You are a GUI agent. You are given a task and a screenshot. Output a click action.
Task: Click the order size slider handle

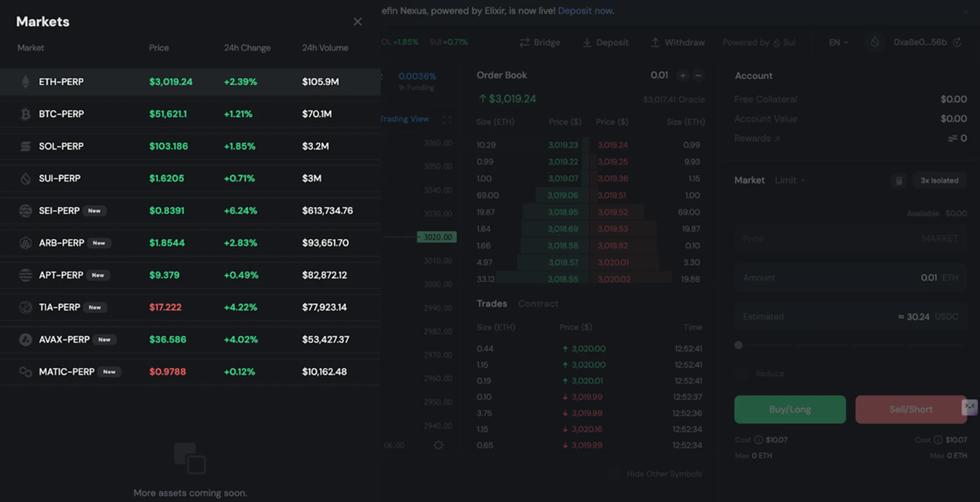pos(739,345)
